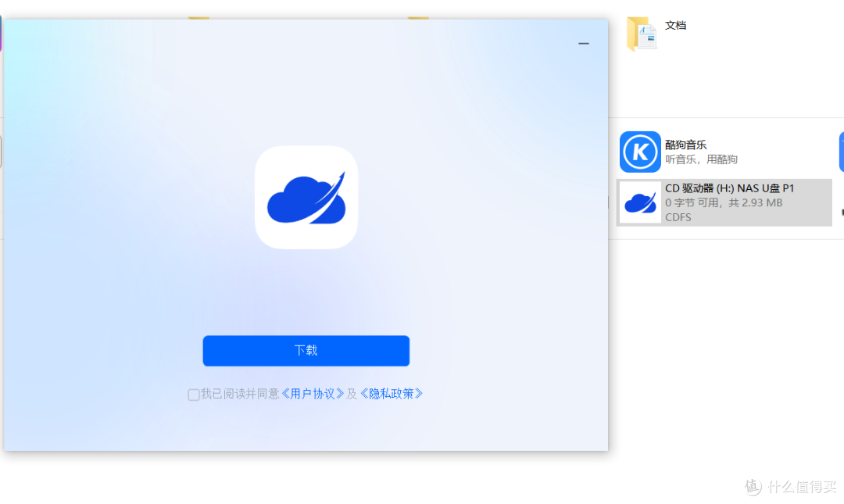Minimize the installer window
Viewport: 844px width, 504px height.
[x=584, y=43]
